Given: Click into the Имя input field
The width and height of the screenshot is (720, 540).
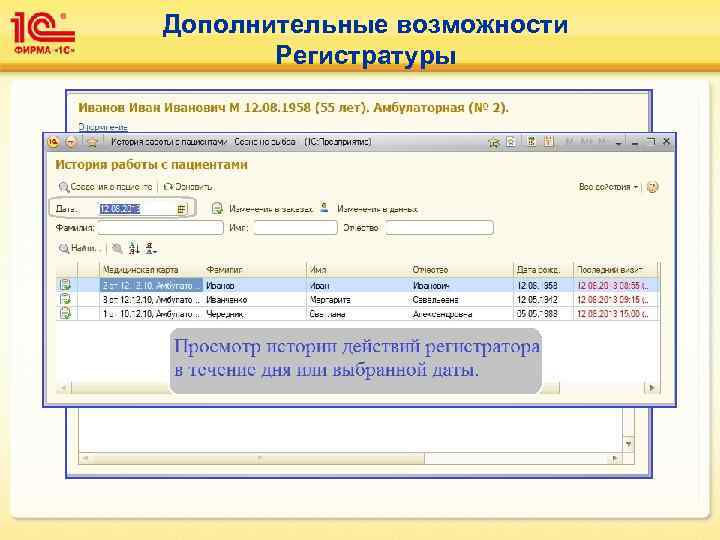Looking at the screenshot, I should (295, 228).
